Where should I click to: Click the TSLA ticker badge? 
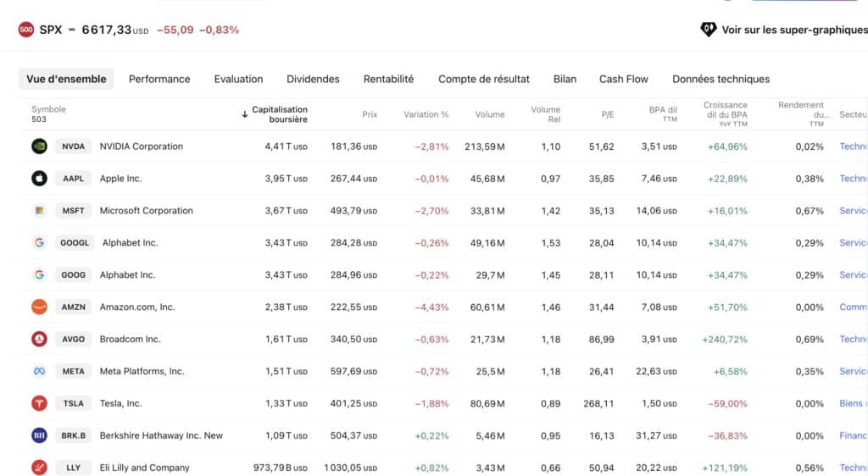click(73, 403)
